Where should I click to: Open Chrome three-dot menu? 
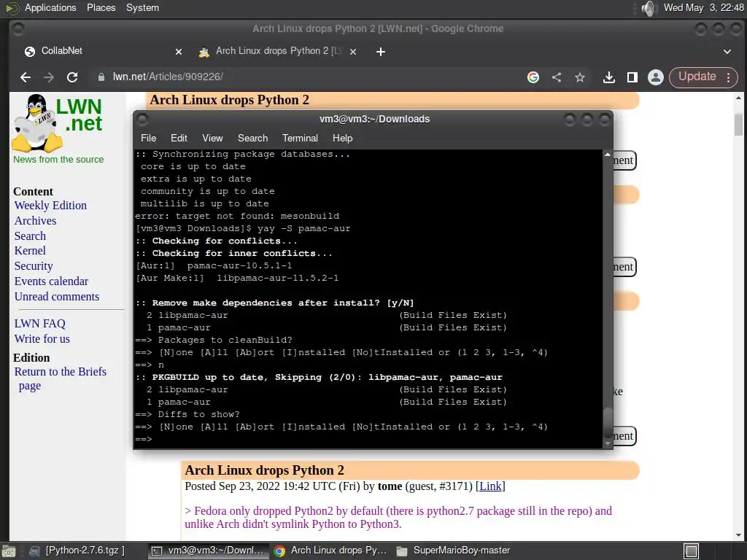point(729,77)
